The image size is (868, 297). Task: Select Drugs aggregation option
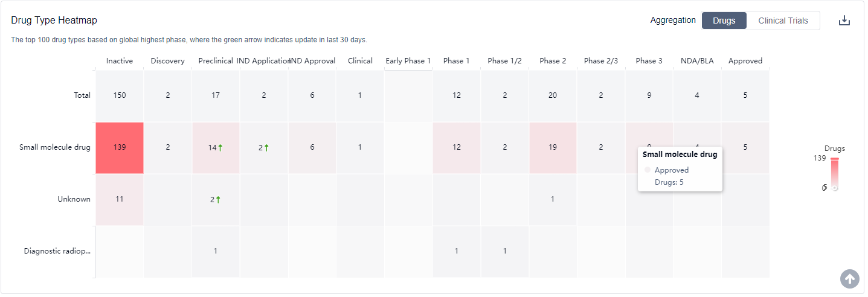tap(724, 21)
